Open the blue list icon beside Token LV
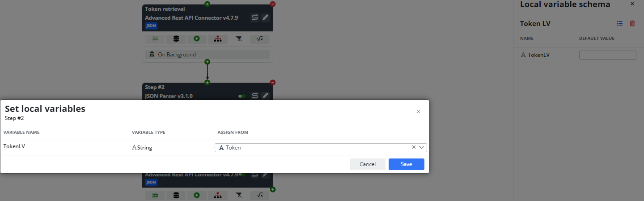 (620, 24)
